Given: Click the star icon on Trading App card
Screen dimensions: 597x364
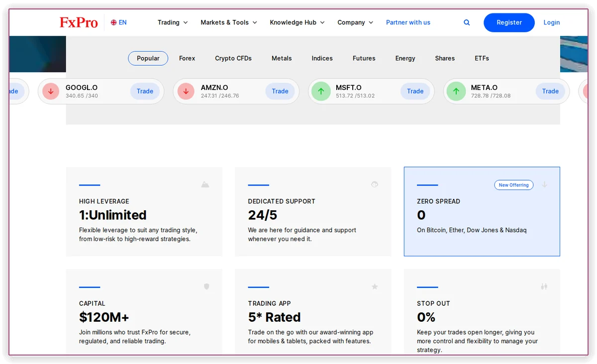Looking at the screenshot, I should click(x=375, y=286).
